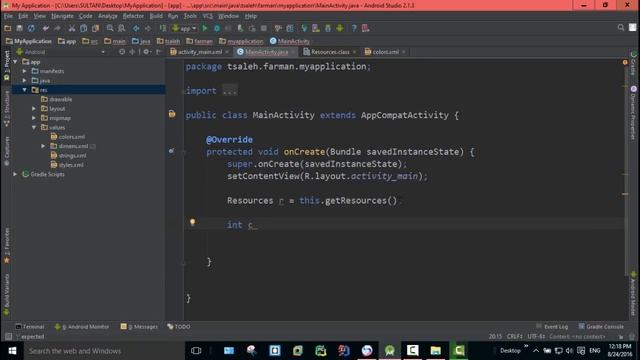Click the Task View taskbar icon
Viewport: 640px width, 360px height.
click(196, 351)
